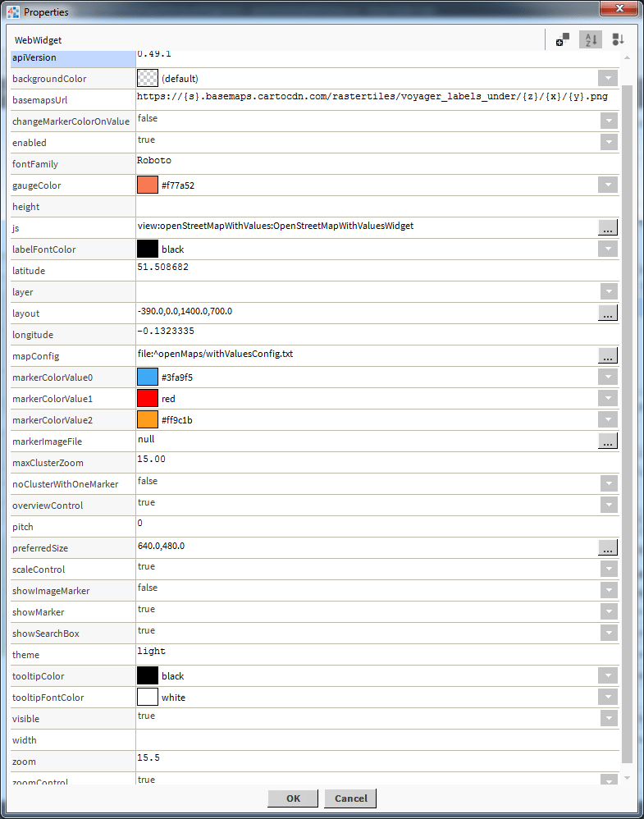Open the scaleControl dropdown
Viewport: 644px width, 819px height.
coord(609,569)
